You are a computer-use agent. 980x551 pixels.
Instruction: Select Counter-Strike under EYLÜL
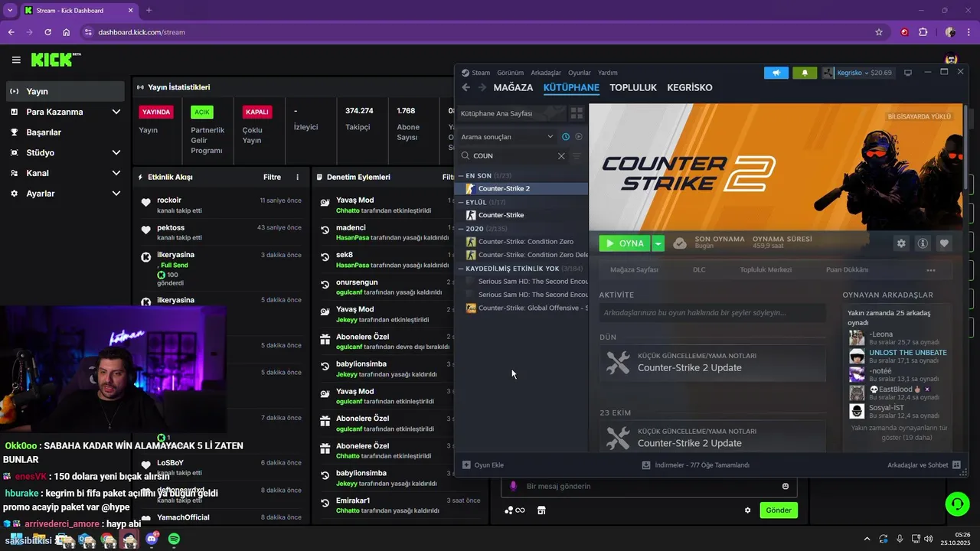point(521,215)
